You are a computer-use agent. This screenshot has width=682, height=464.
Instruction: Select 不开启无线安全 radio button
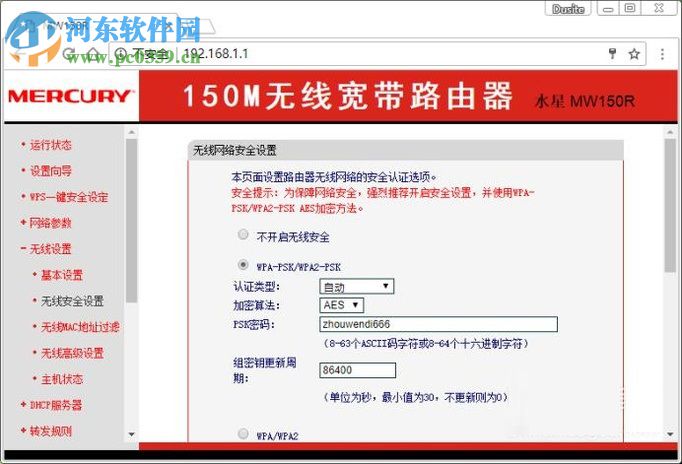[243, 235]
